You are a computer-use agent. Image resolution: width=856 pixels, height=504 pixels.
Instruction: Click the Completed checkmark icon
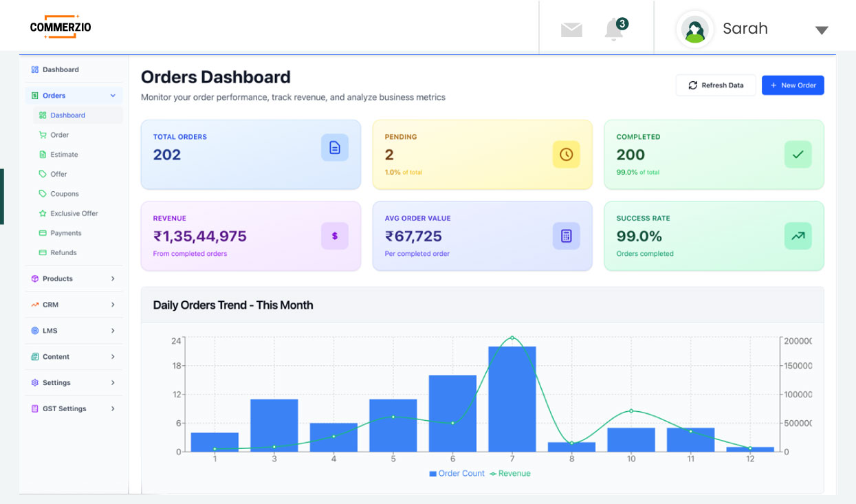(798, 155)
